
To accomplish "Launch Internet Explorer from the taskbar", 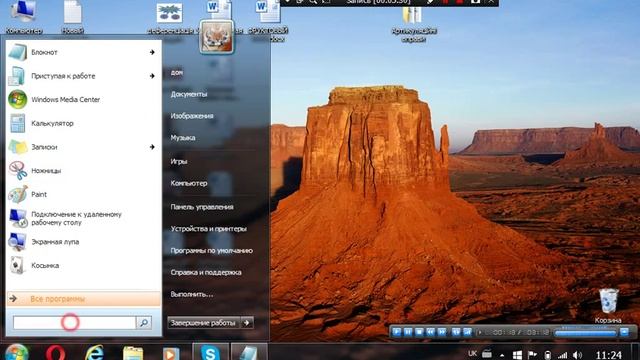I will tap(94, 352).
